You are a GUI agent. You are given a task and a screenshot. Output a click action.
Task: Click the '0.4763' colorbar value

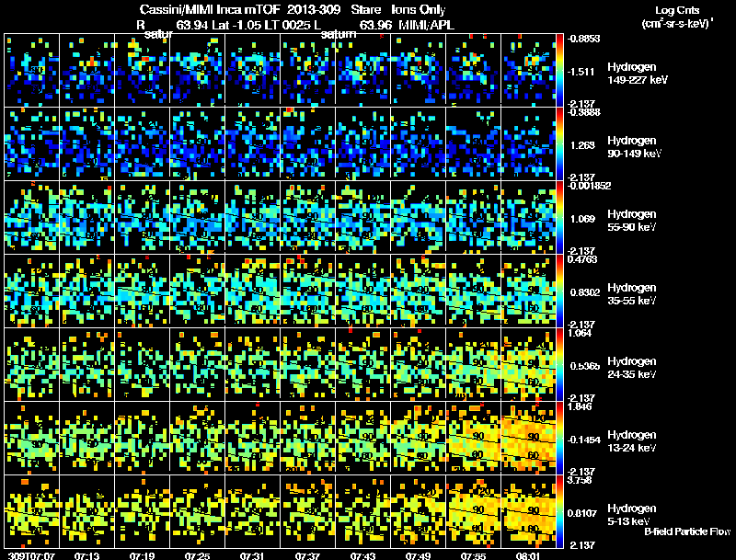coord(582,259)
